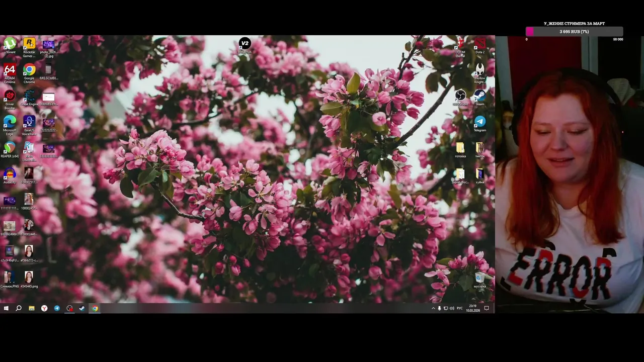Open Steam desktop shortcut
644x362 pixels.
click(x=480, y=98)
